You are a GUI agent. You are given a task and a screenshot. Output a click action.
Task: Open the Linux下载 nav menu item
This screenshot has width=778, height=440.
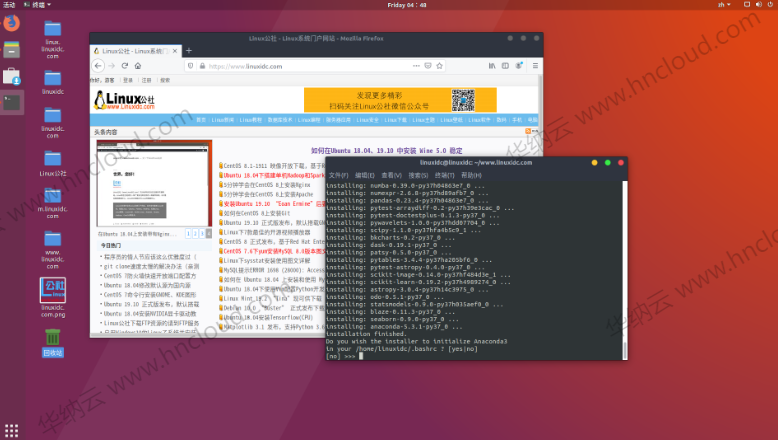point(395,120)
